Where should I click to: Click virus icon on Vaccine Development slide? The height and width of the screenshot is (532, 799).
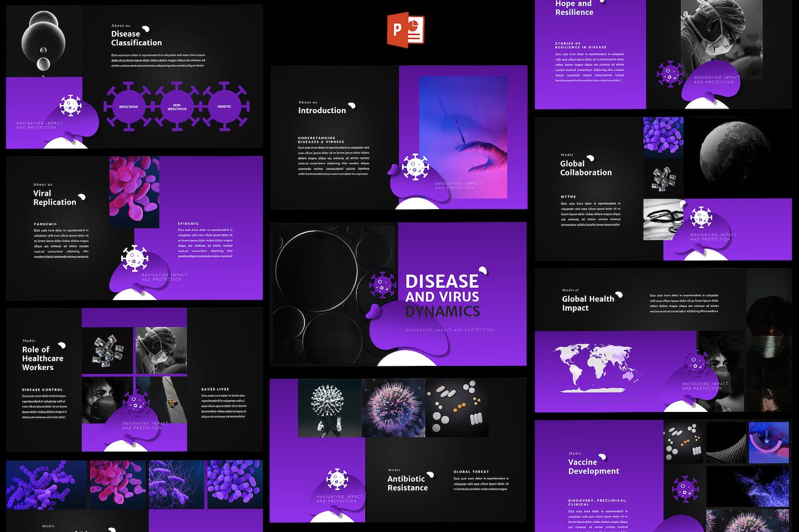point(685,489)
